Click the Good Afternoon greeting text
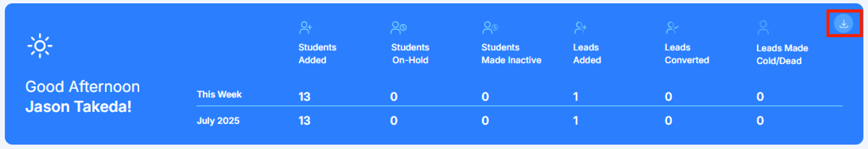Screen dimensions: 868x149 click(x=83, y=87)
